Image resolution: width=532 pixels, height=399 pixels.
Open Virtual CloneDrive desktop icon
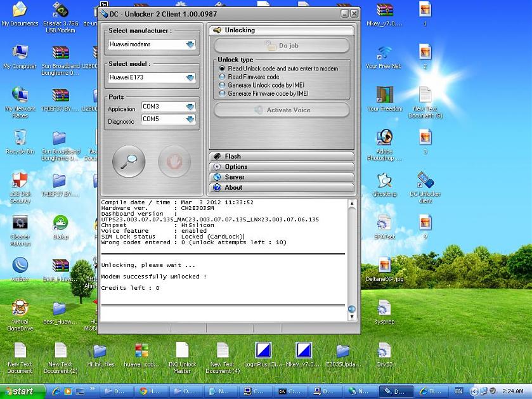pos(20,309)
